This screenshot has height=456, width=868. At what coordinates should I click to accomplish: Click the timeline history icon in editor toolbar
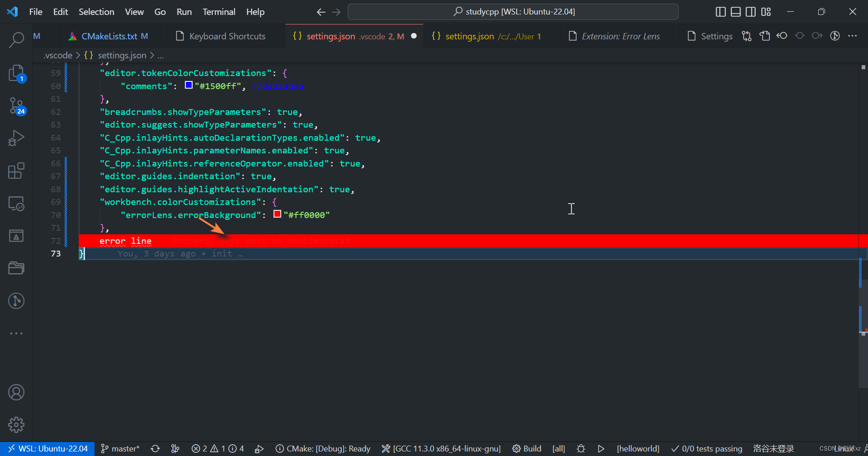pos(835,36)
